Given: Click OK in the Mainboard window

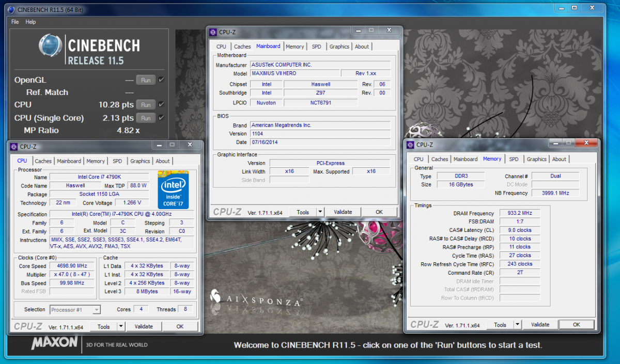Looking at the screenshot, I should tap(379, 212).
